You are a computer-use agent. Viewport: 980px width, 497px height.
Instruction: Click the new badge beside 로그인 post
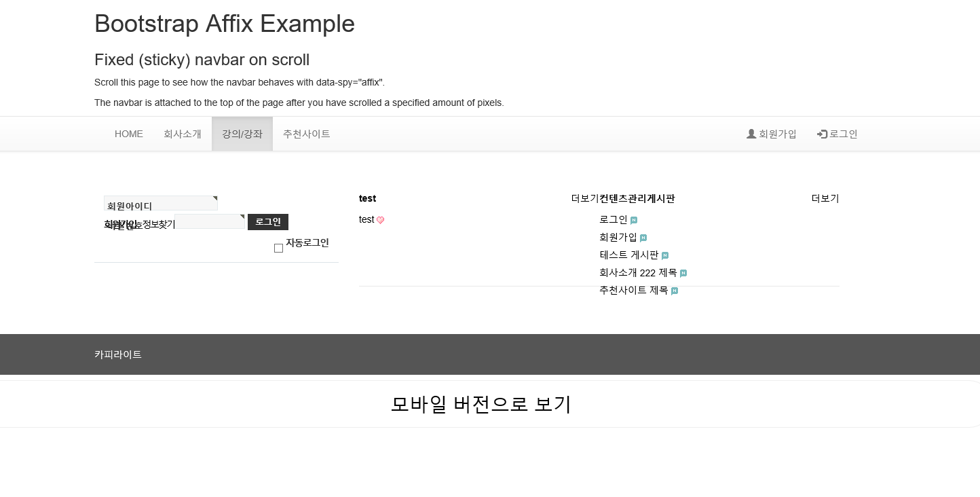[634, 220]
